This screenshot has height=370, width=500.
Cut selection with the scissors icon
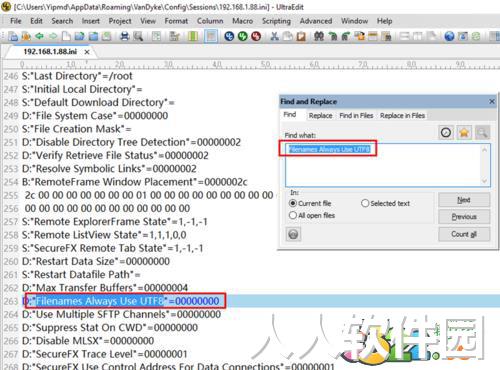274,36
